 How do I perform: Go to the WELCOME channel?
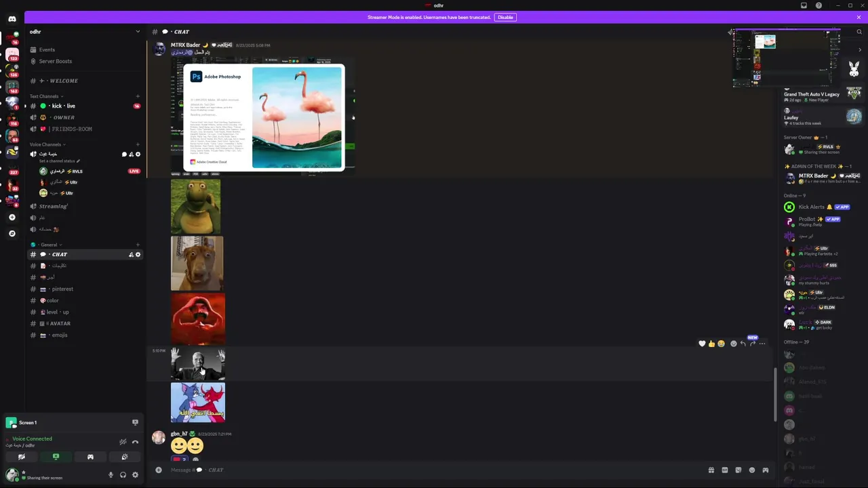tap(85, 81)
